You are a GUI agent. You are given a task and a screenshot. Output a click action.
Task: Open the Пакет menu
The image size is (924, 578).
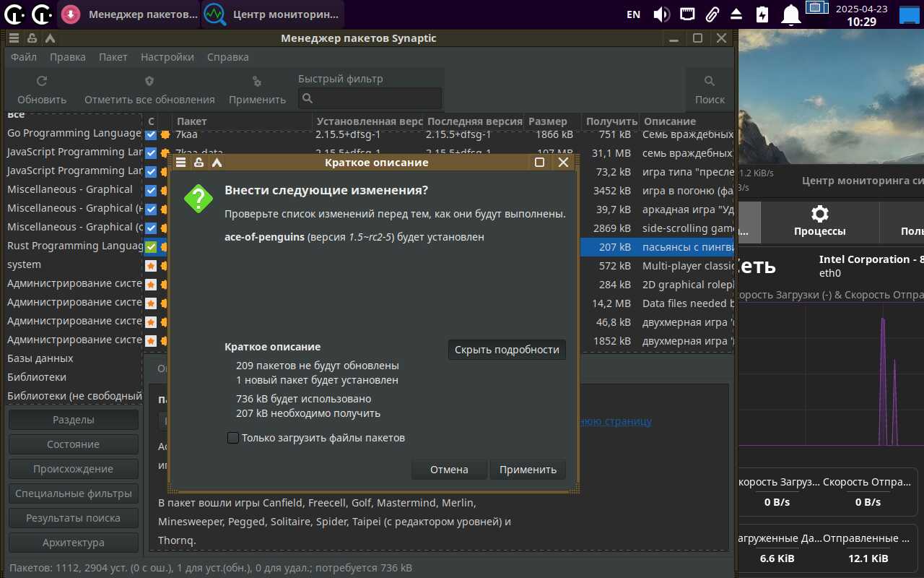coord(113,57)
